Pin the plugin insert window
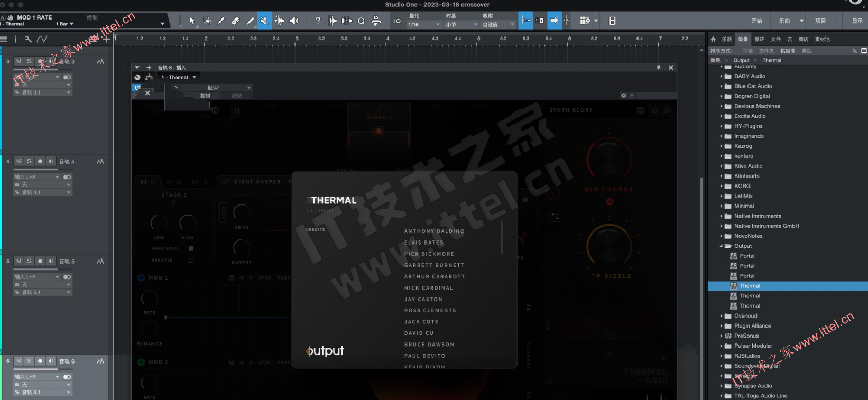 pyautogui.click(x=659, y=68)
